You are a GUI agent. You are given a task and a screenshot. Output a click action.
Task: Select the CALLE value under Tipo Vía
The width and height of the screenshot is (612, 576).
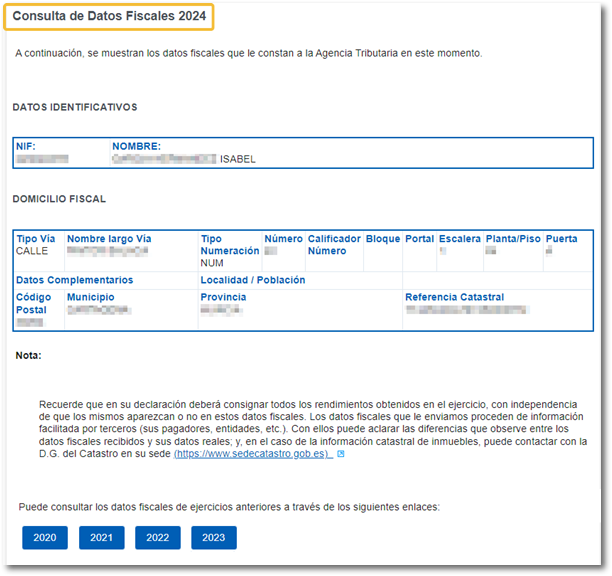click(32, 251)
